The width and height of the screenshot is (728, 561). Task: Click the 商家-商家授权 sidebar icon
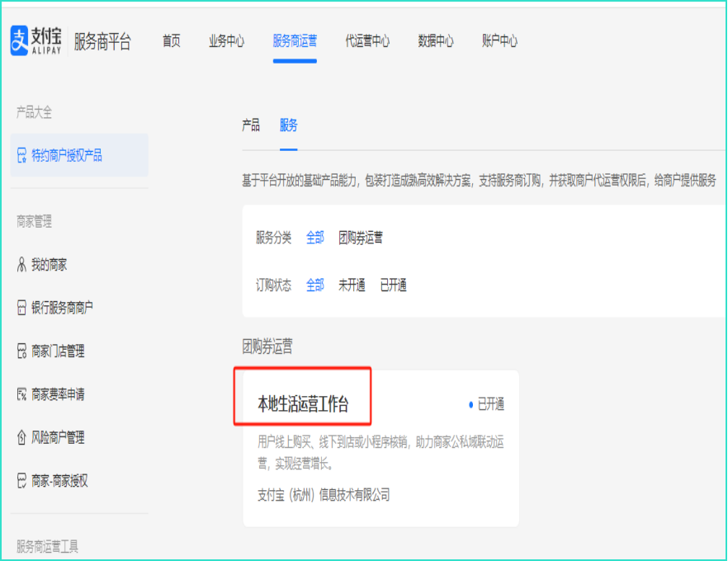pos(22,480)
